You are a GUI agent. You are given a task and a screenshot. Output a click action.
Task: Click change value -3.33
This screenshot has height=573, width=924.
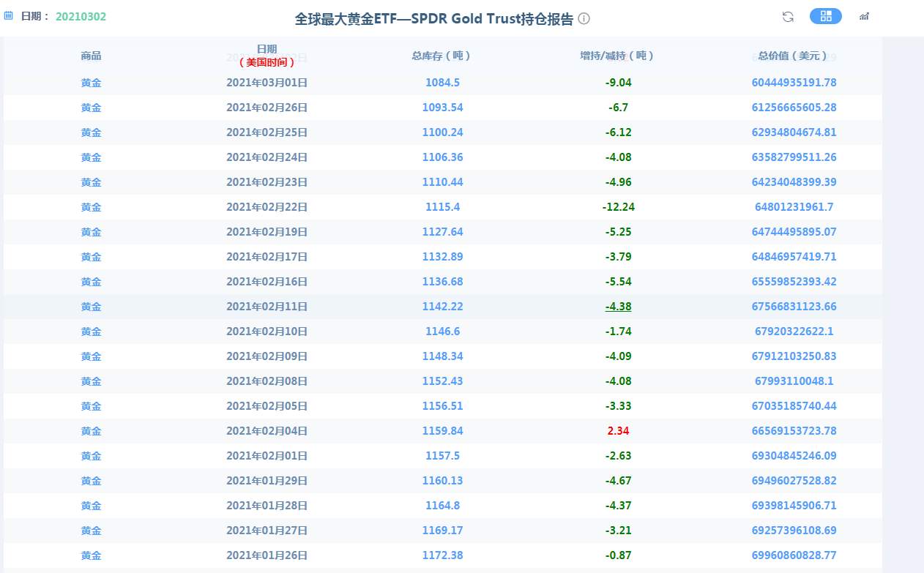(618, 406)
